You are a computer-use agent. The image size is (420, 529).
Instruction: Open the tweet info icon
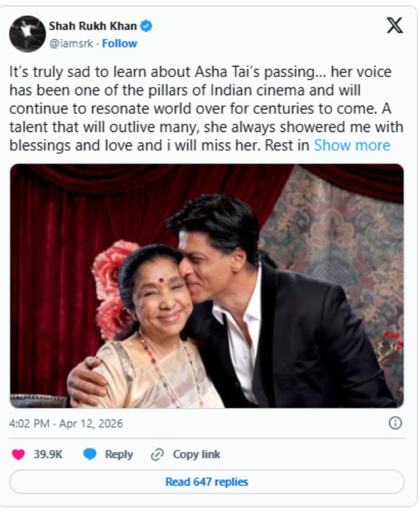[x=395, y=423]
